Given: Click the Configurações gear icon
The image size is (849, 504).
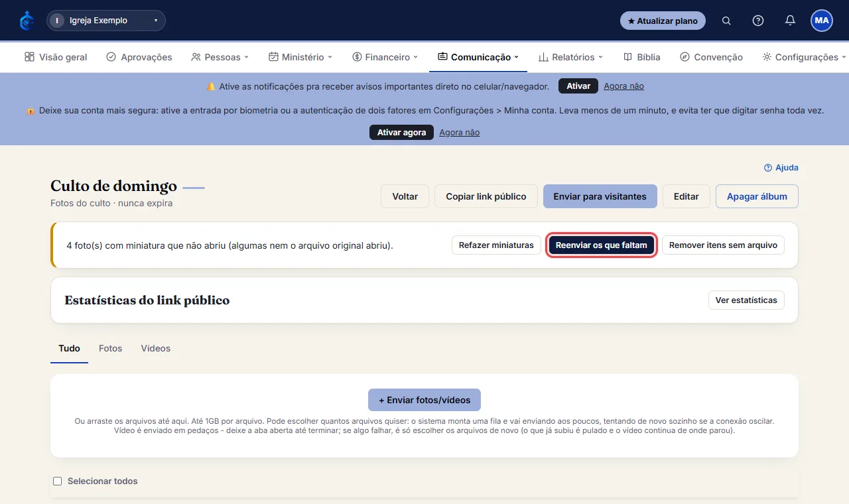Looking at the screenshot, I should pos(767,57).
